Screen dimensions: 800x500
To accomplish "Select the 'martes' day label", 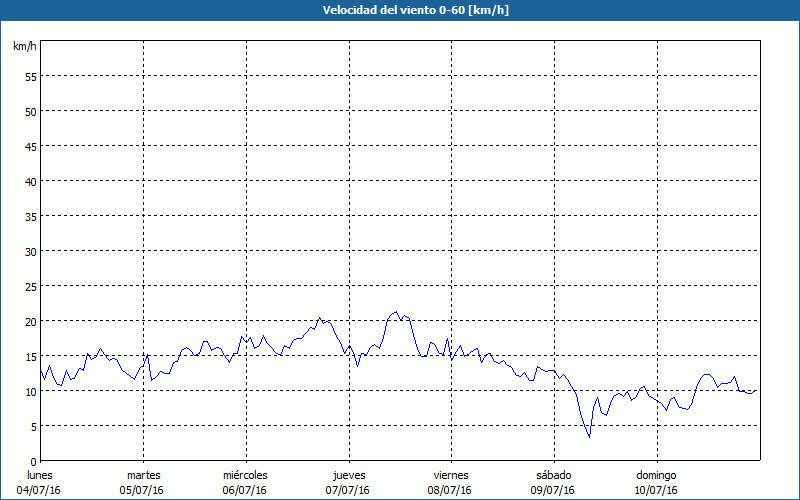I will [143, 475].
